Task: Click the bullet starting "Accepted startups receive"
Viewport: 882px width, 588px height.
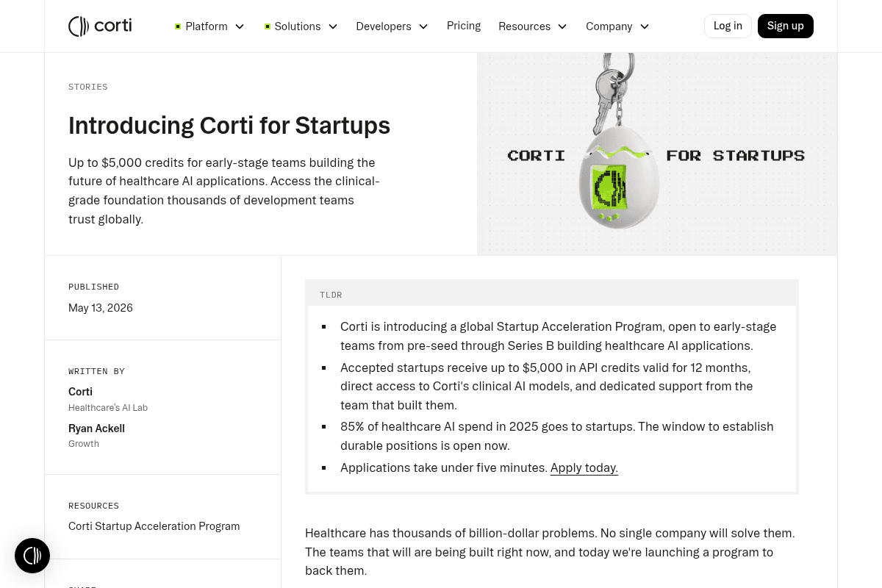Action: [547, 386]
